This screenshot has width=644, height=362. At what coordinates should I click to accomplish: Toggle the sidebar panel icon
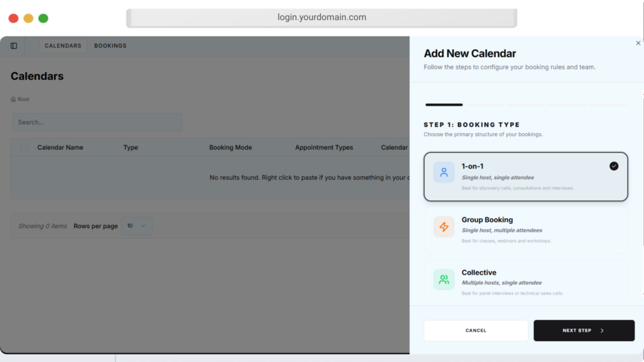pos(14,46)
